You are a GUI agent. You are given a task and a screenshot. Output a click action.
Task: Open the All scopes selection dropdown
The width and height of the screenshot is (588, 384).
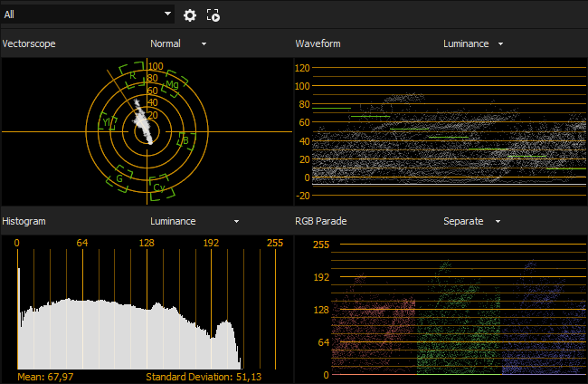point(88,14)
